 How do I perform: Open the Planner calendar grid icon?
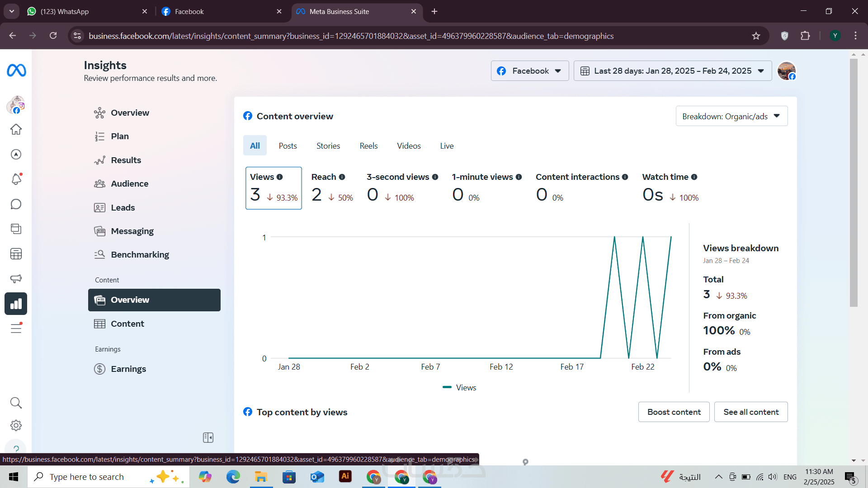tap(16, 254)
